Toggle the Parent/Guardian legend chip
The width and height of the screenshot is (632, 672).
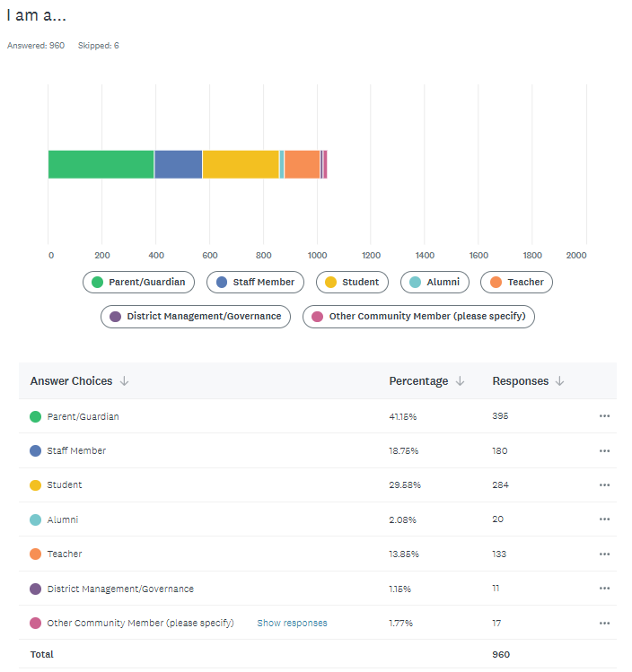(139, 282)
